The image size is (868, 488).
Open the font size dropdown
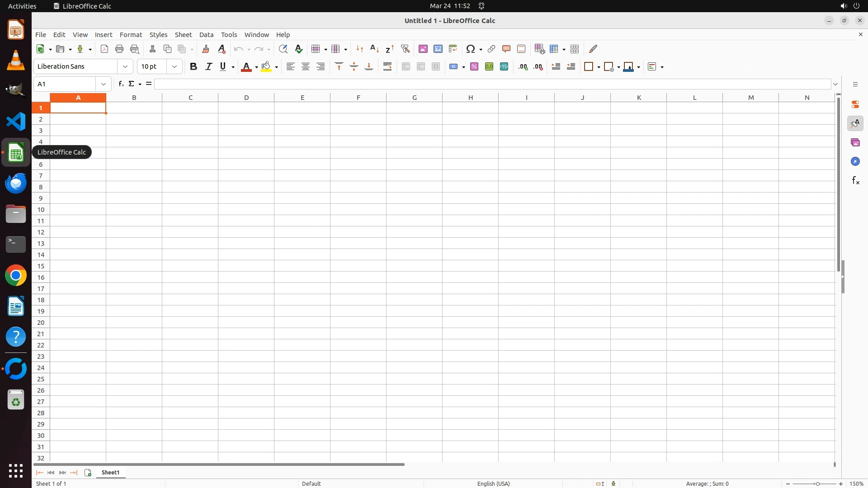[x=175, y=67]
